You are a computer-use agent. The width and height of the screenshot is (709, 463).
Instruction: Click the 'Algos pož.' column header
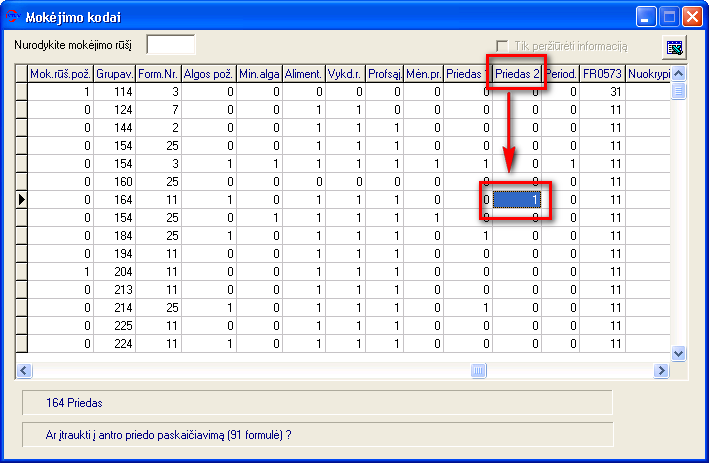(208, 74)
